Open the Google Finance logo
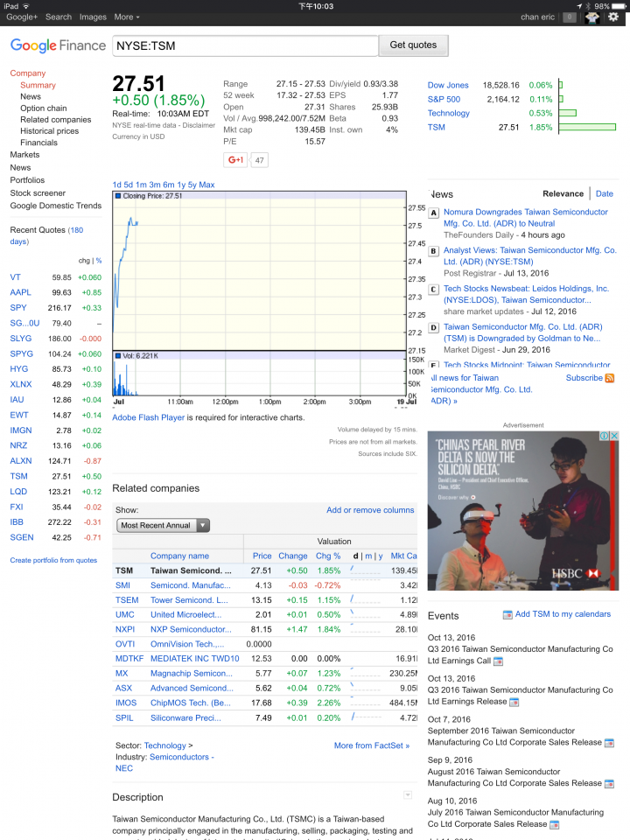Image resolution: width=630 pixels, height=840 pixels. (x=58, y=45)
